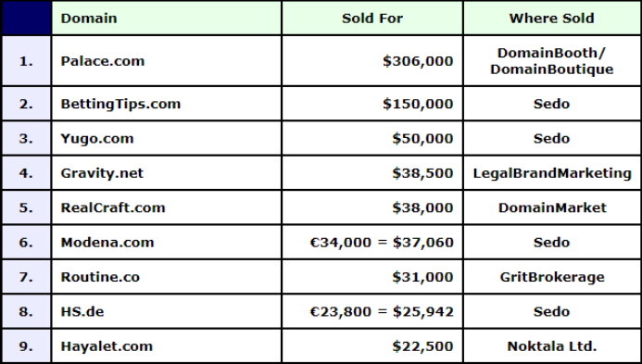Select the HS.de domain entry

tap(82, 311)
